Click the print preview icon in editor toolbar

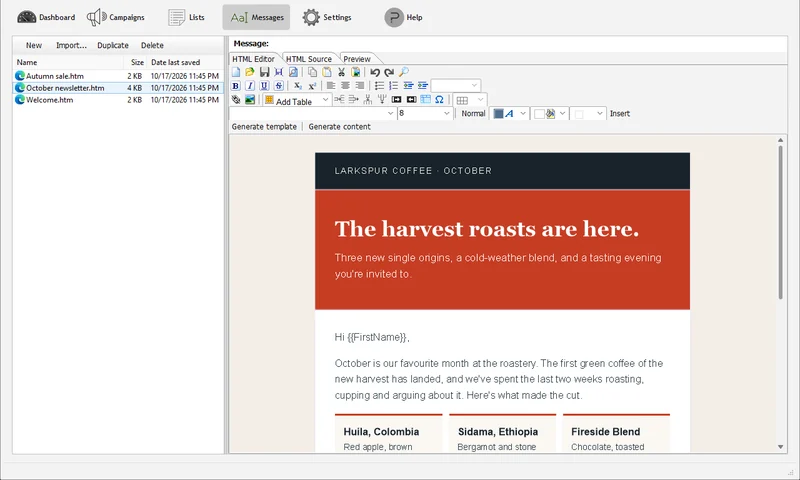point(293,72)
